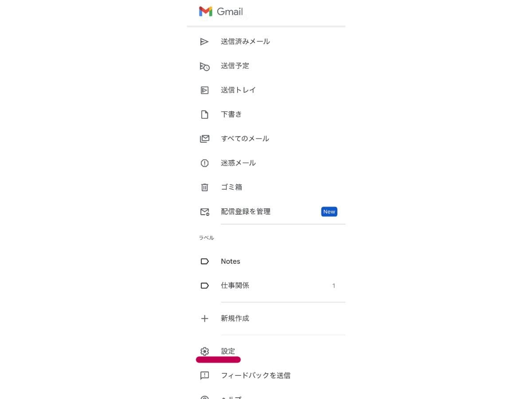Screen dimensions: 532x399
Task: Click the フィードバックを送信 speech bubble icon
Action: pyautogui.click(x=204, y=376)
